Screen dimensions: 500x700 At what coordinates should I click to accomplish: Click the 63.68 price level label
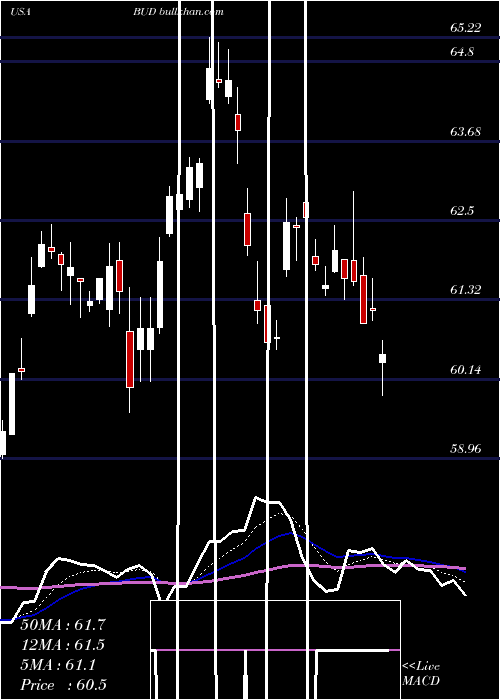pos(466,132)
